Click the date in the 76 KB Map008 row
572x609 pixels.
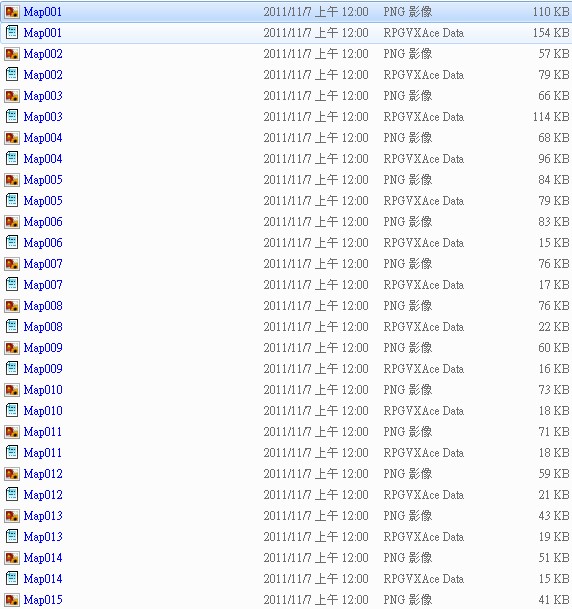(316, 305)
